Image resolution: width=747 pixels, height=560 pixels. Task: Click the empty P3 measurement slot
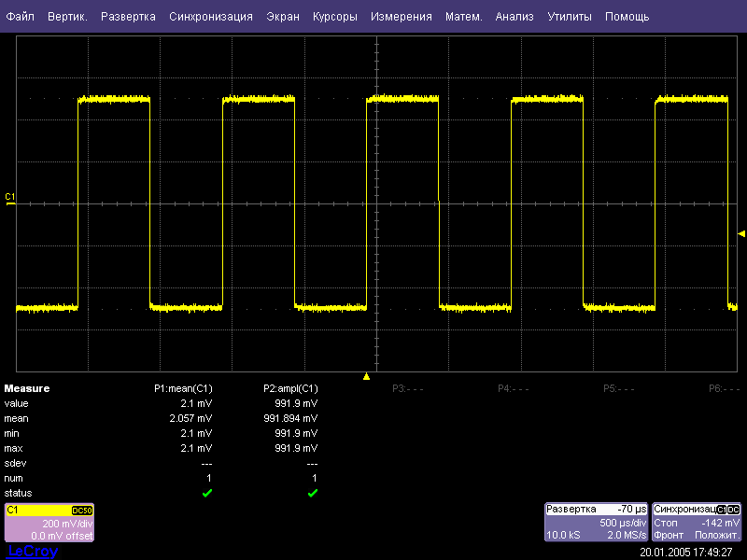click(x=407, y=388)
